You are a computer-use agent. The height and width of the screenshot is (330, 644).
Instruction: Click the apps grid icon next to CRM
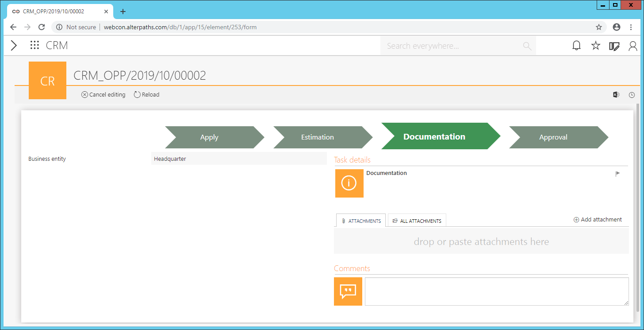point(34,45)
